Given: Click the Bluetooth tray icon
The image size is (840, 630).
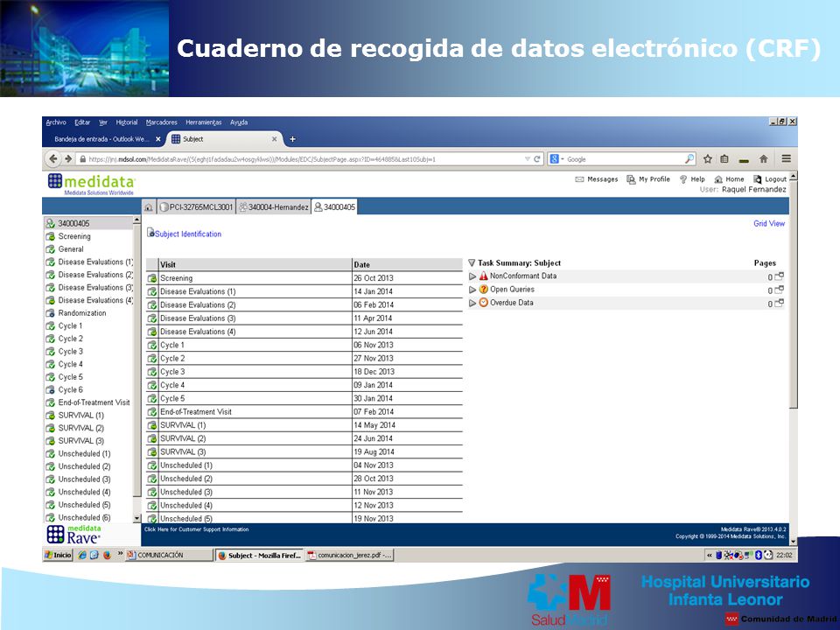Looking at the screenshot, I should point(758,555).
